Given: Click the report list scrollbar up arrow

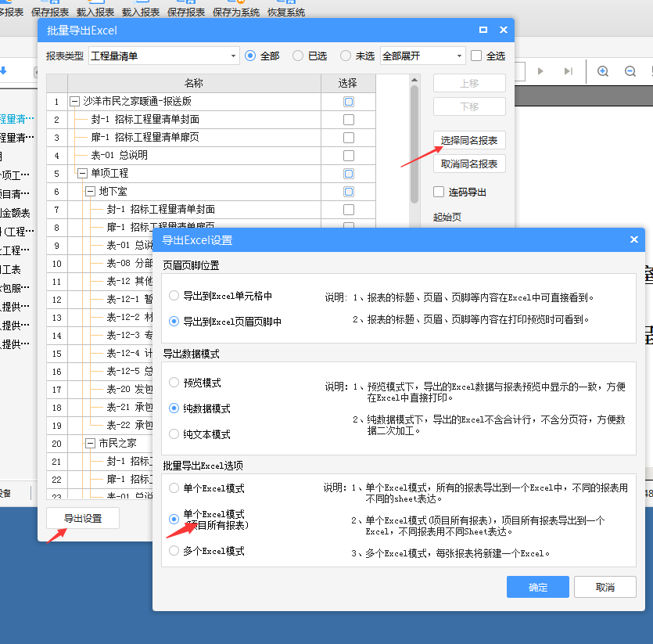Looking at the screenshot, I should pos(414,80).
